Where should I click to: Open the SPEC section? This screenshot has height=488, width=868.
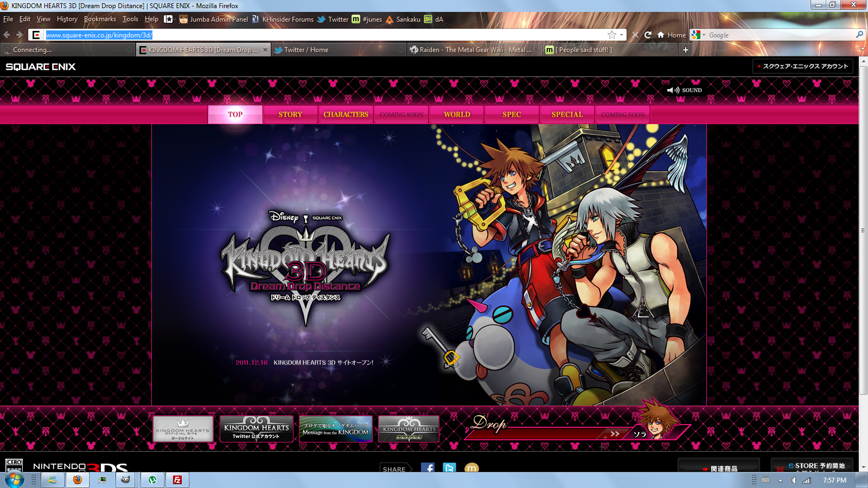[512, 114]
